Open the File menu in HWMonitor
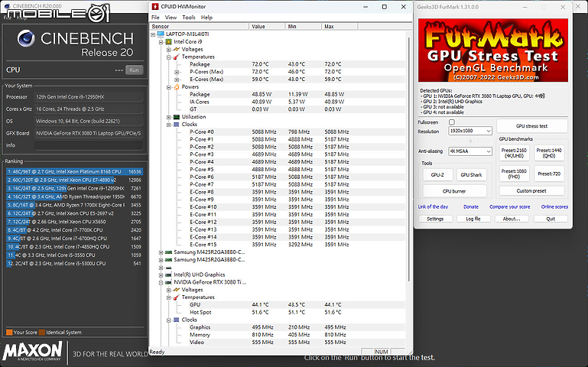The height and width of the screenshot is (367, 588). click(155, 18)
